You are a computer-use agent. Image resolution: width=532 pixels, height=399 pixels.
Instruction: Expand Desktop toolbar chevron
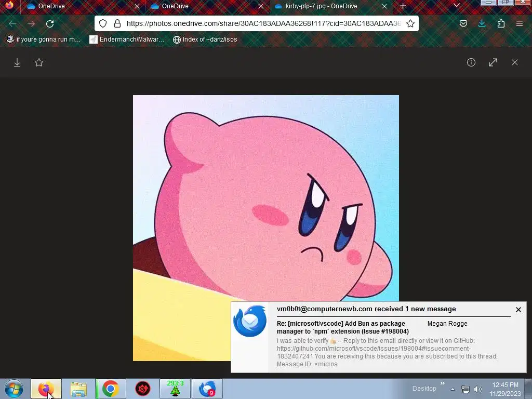pyautogui.click(x=443, y=383)
